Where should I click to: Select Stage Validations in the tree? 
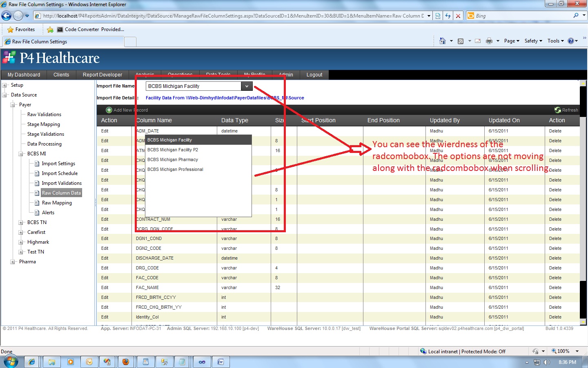click(46, 134)
